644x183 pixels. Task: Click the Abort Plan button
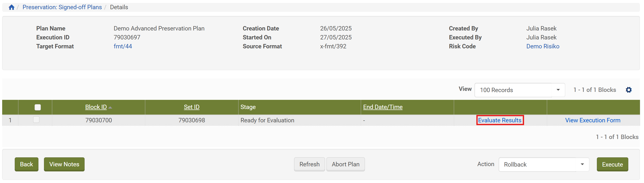coord(345,164)
